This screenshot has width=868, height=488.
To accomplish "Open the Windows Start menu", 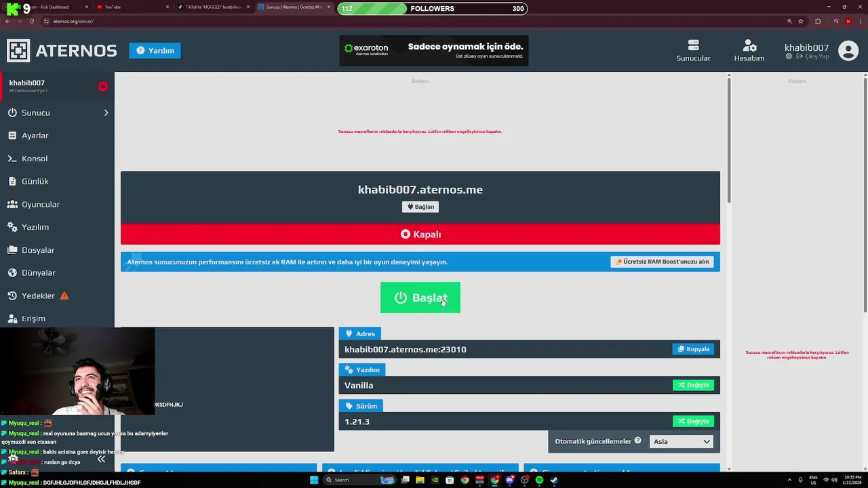I will 314,480.
